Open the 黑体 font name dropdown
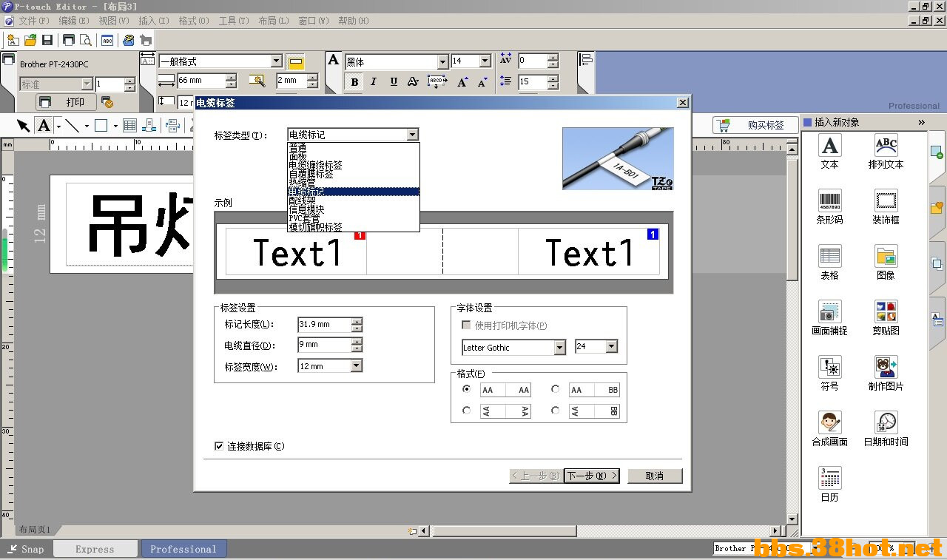 tap(442, 61)
